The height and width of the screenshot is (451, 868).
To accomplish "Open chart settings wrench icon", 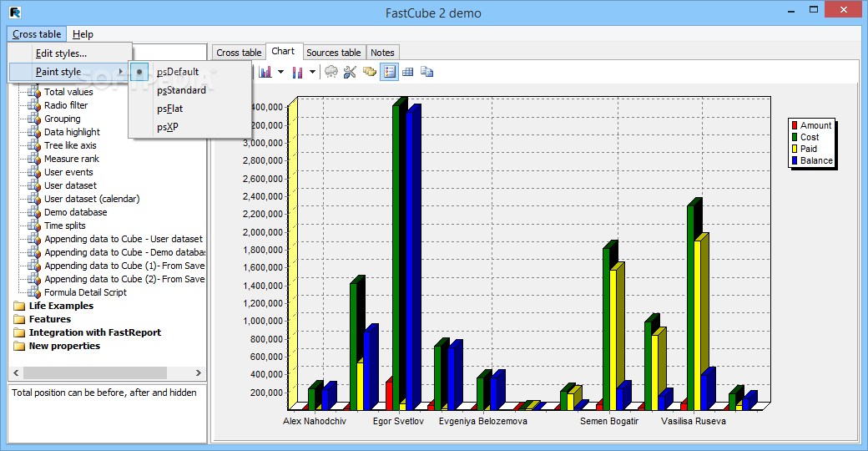I will pos(350,72).
